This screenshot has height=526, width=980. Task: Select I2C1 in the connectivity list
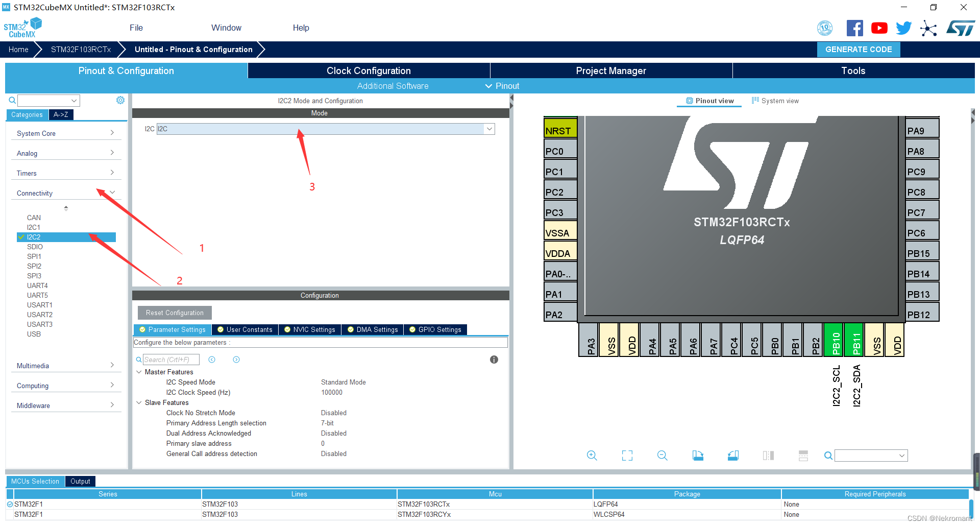click(x=34, y=227)
